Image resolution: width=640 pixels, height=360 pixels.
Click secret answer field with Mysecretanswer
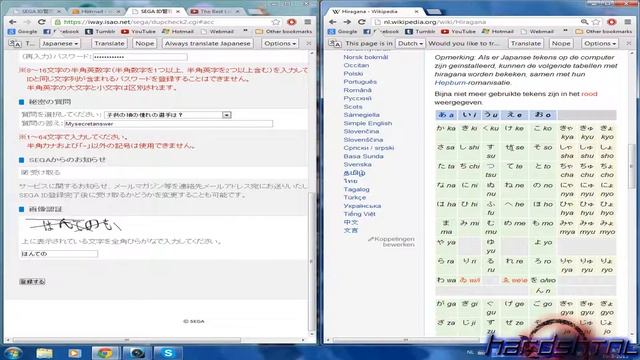(168, 124)
